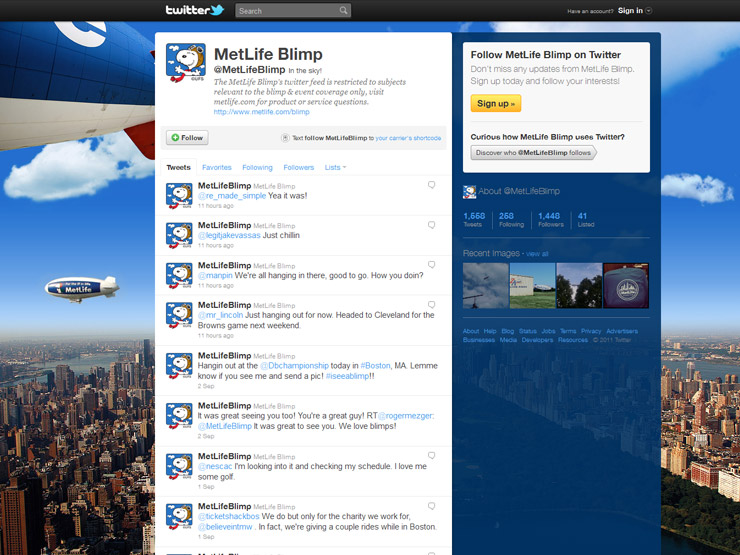This screenshot has width=740, height=555.
Task: Click the Privacy footer link
Action: click(591, 331)
